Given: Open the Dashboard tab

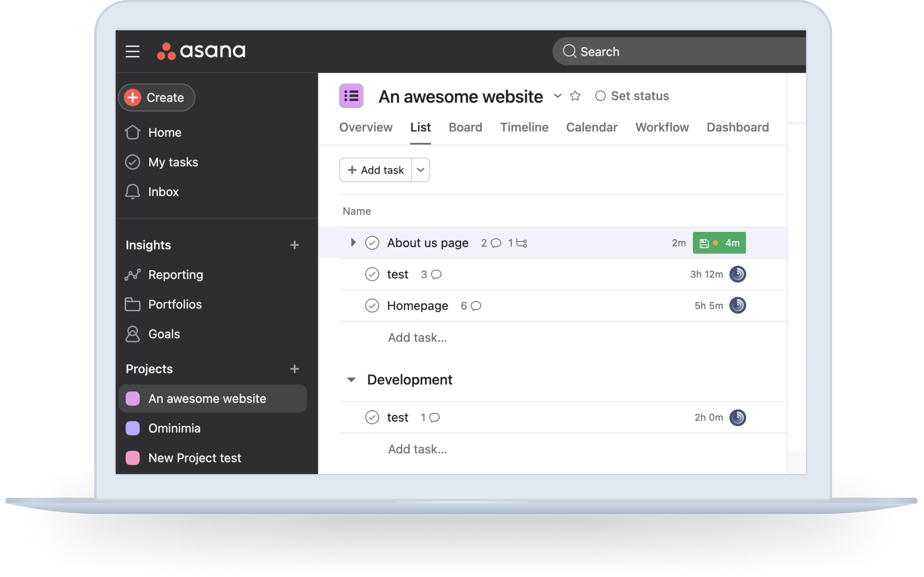Looking at the screenshot, I should point(737,127).
